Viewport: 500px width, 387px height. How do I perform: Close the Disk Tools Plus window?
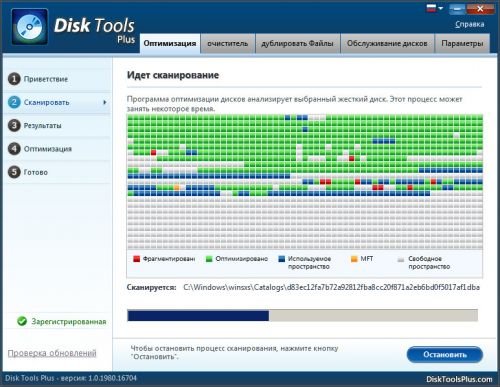(480, 9)
